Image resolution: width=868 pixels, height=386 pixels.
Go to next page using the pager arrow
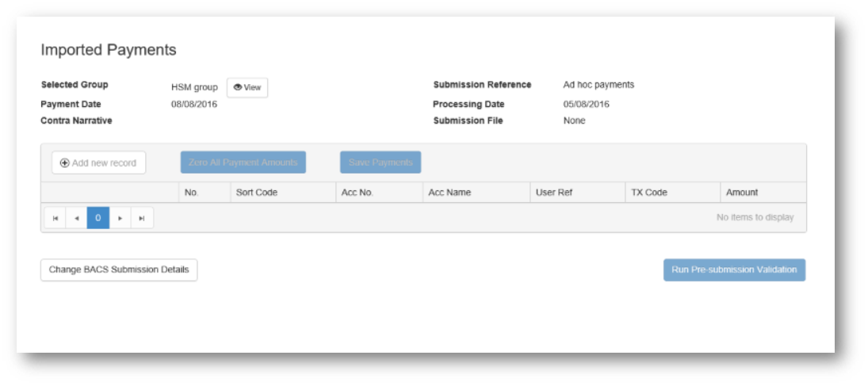tap(120, 218)
